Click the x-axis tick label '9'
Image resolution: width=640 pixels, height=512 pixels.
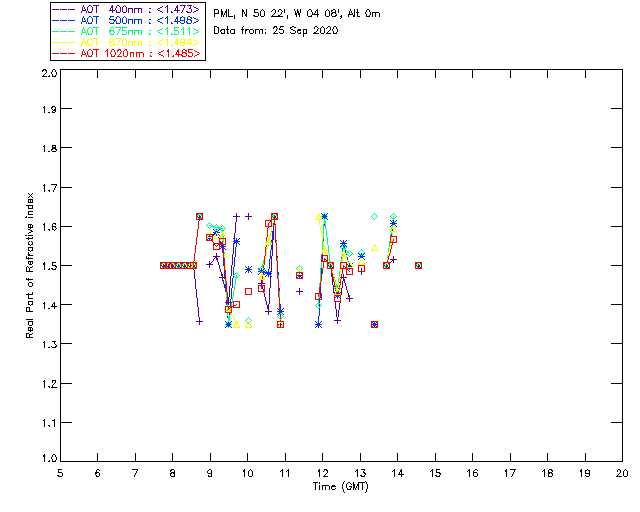210,473
